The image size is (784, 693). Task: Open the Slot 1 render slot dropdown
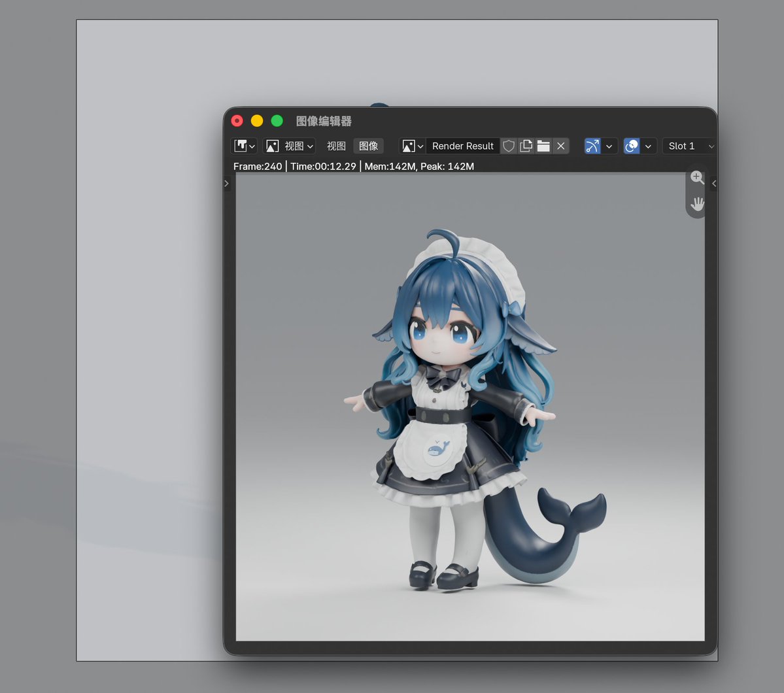tap(690, 146)
